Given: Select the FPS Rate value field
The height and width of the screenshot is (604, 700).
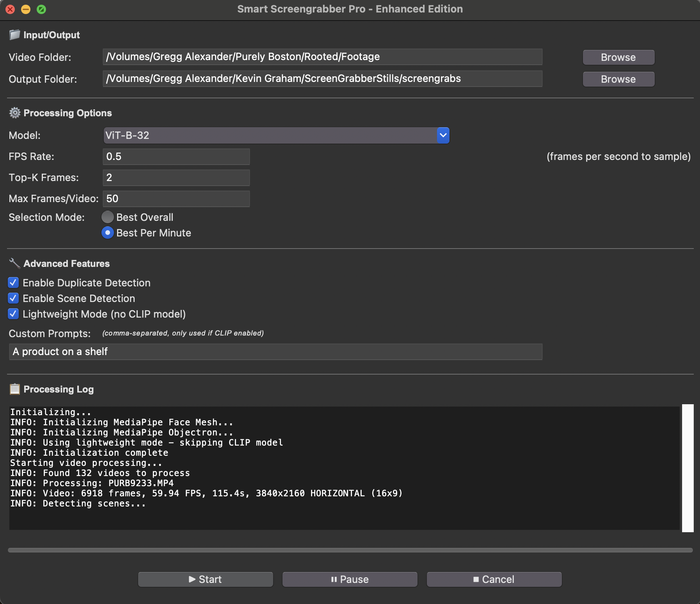Looking at the screenshot, I should 176,156.
